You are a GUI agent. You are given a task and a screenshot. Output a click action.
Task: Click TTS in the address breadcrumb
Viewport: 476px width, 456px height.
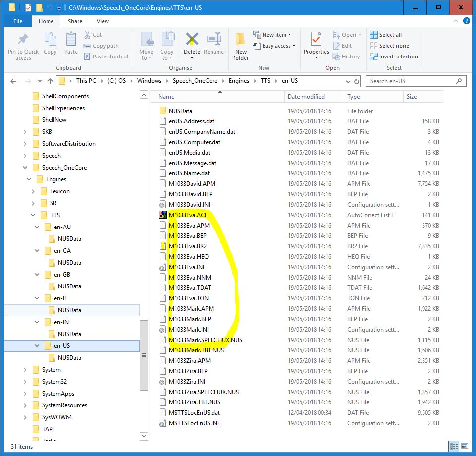[x=265, y=81]
